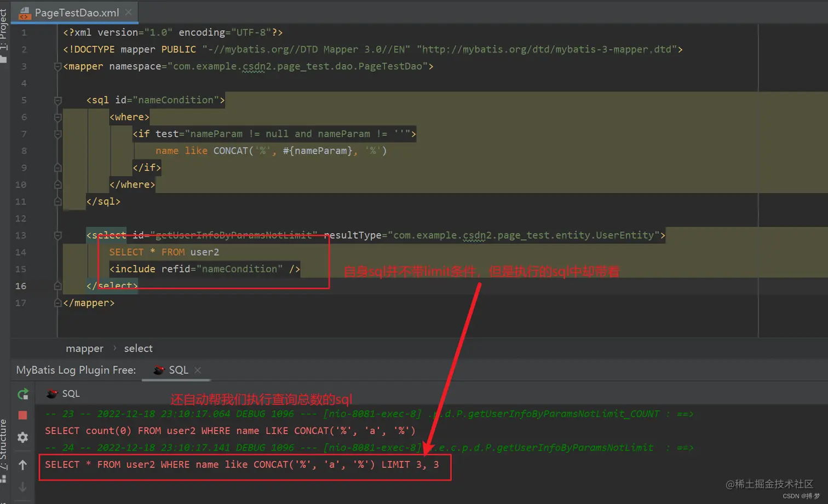Click the LIMIT 3, 3 query in the log

[x=242, y=465]
